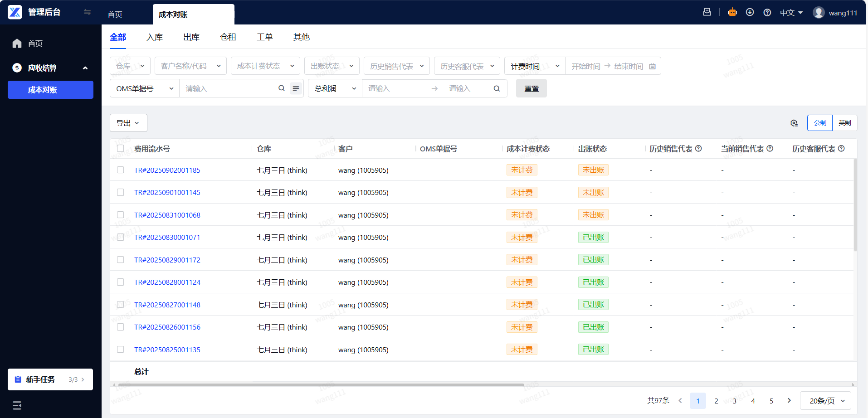Click the batch input icon beside OMS search

click(x=296, y=88)
